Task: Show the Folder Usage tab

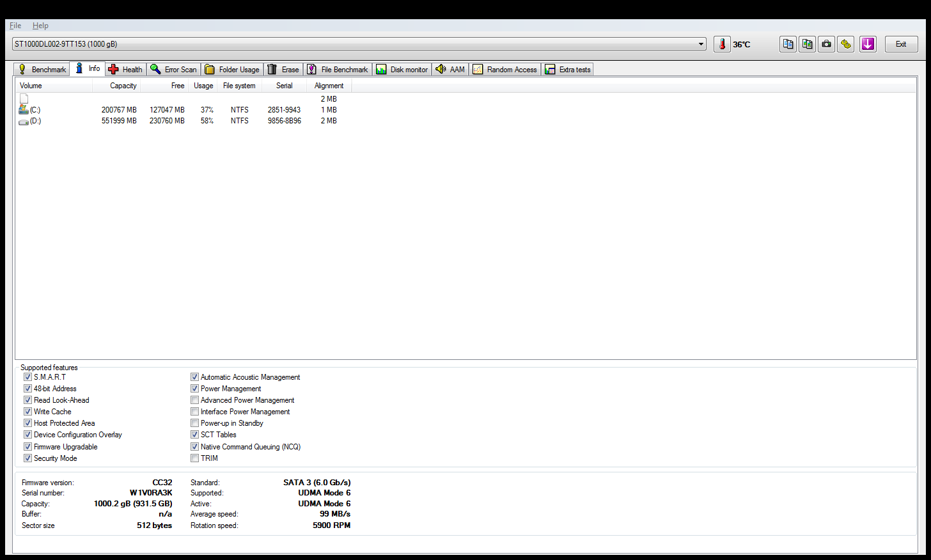Action: point(232,70)
